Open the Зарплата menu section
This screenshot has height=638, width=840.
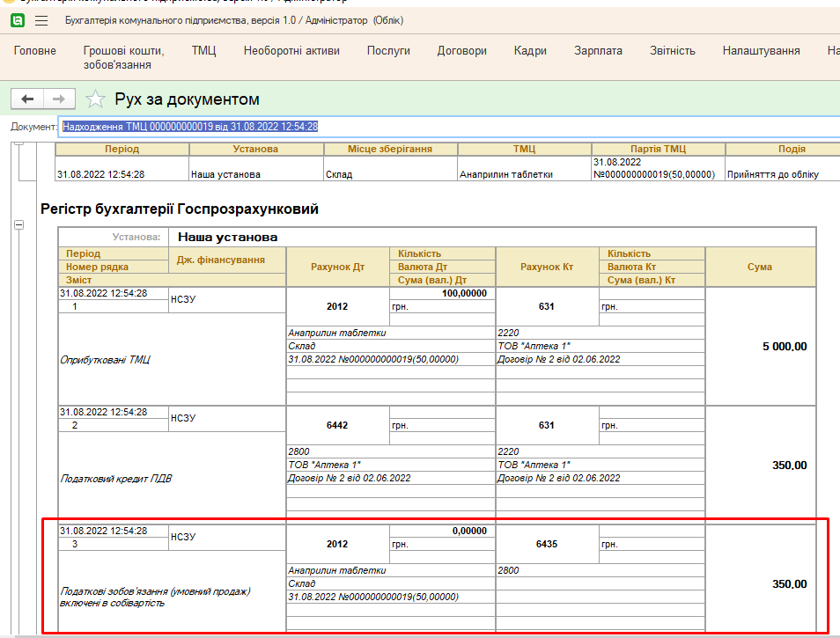(x=598, y=51)
